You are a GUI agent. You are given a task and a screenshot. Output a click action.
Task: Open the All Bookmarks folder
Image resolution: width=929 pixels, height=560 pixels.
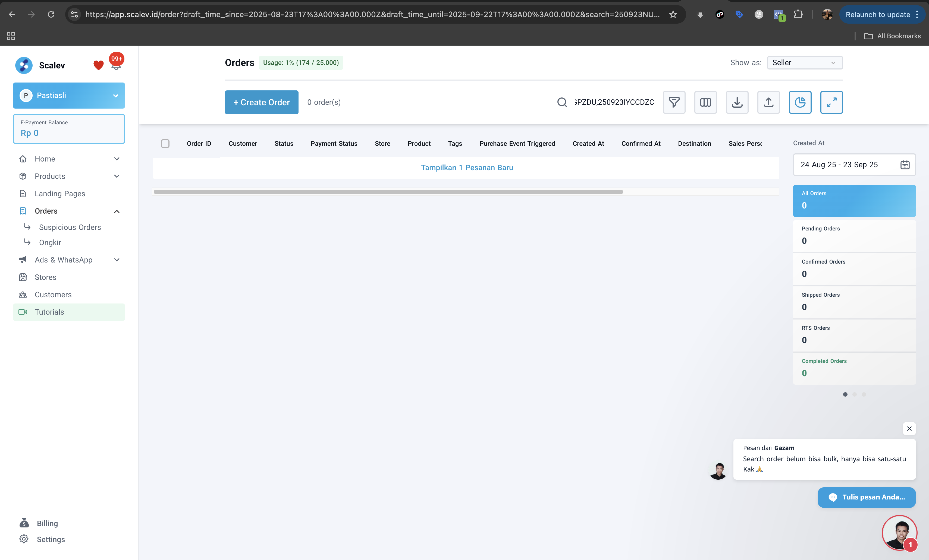(892, 36)
